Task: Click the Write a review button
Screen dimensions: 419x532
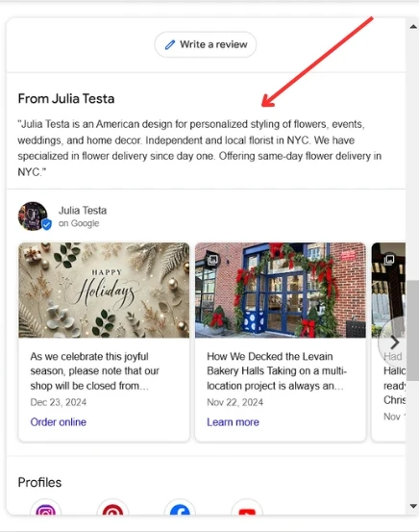Action: tap(205, 44)
